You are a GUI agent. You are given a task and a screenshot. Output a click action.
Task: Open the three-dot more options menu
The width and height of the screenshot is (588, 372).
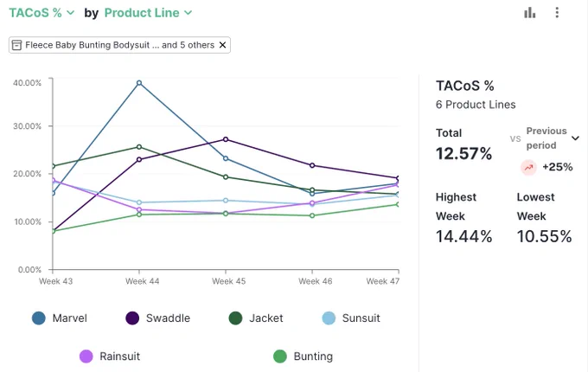point(557,12)
